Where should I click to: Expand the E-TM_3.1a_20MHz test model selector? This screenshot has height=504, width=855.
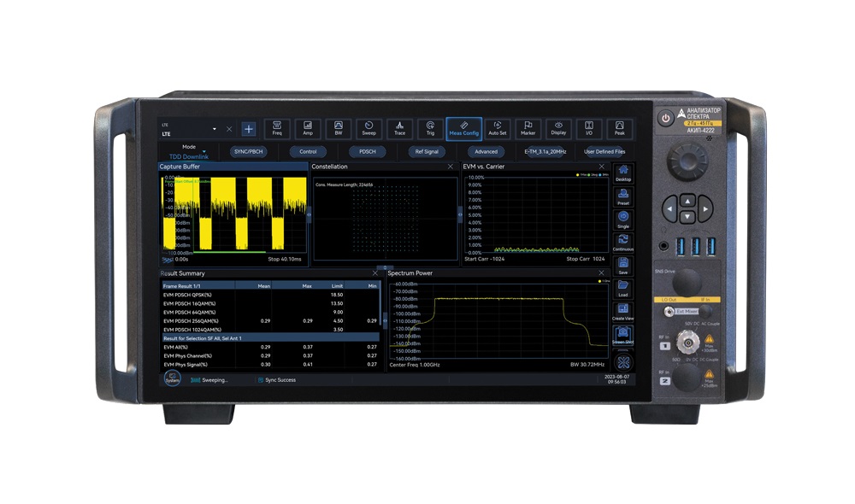(545, 151)
